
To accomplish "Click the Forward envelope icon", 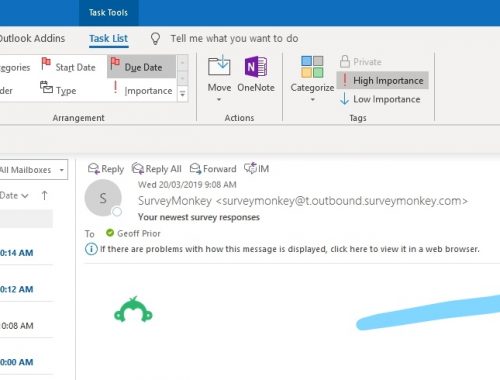I will pos(195,169).
